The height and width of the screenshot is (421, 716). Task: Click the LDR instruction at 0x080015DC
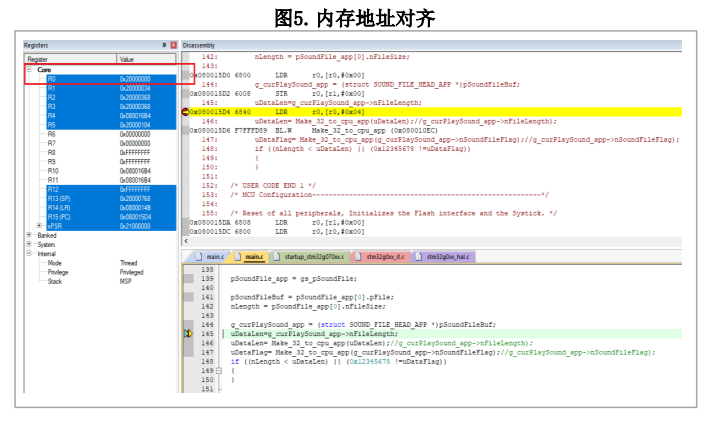point(277,232)
